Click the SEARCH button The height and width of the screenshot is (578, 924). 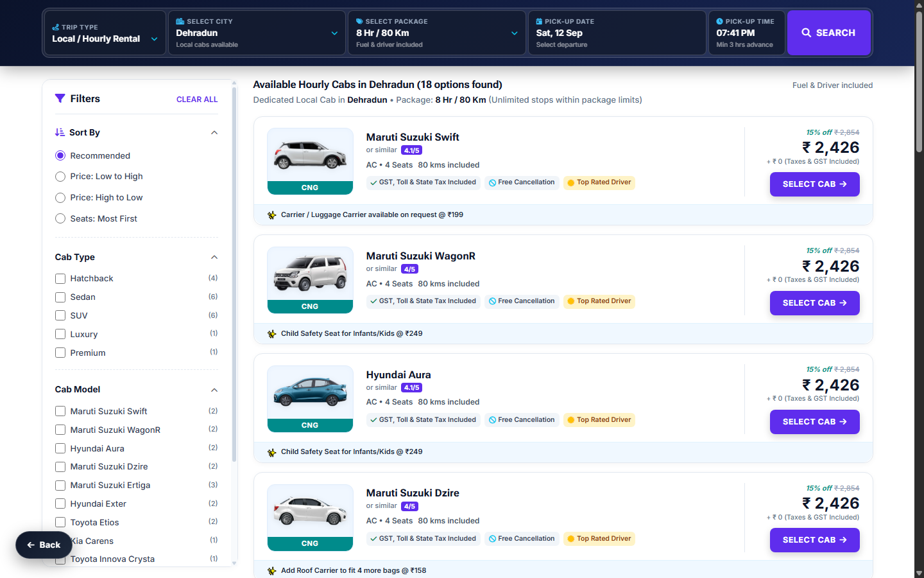(x=828, y=33)
